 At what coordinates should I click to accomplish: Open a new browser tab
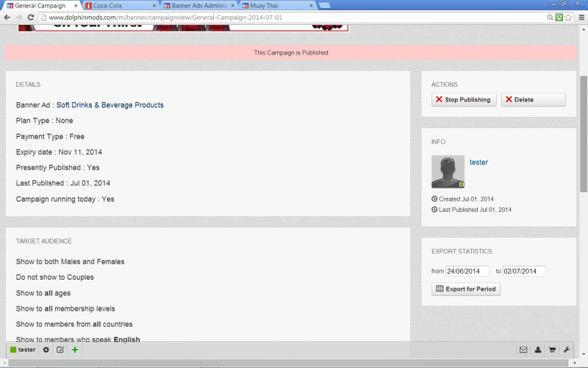click(x=324, y=5)
